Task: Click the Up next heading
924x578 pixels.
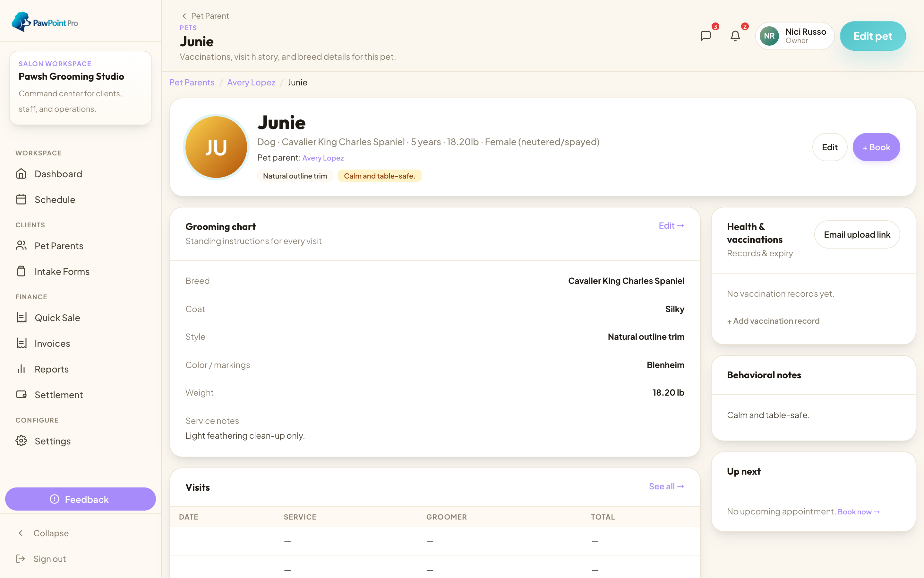Action: pos(743,471)
